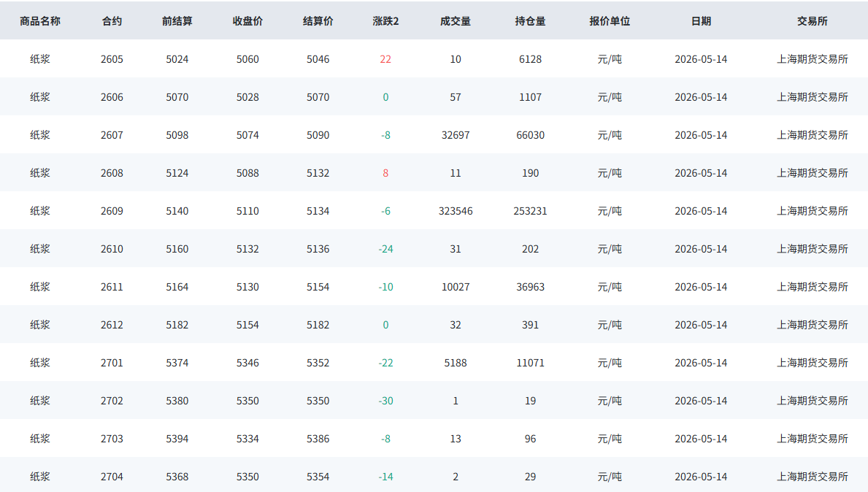Click open interest 253231 value

click(530, 211)
